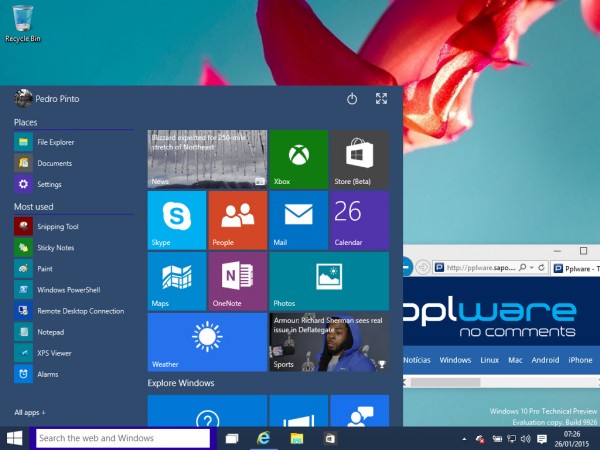Image resolution: width=600 pixels, height=450 pixels.
Task: Open the network icon in system tray
Action: click(511, 439)
